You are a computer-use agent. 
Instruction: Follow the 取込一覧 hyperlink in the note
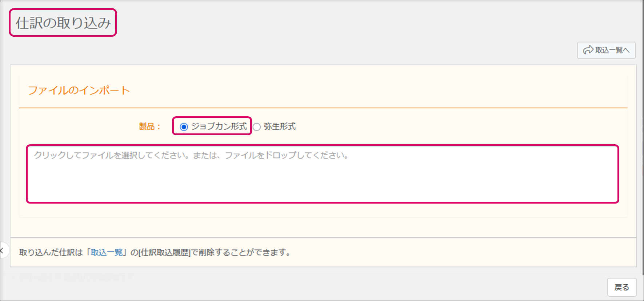click(x=107, y=252)
